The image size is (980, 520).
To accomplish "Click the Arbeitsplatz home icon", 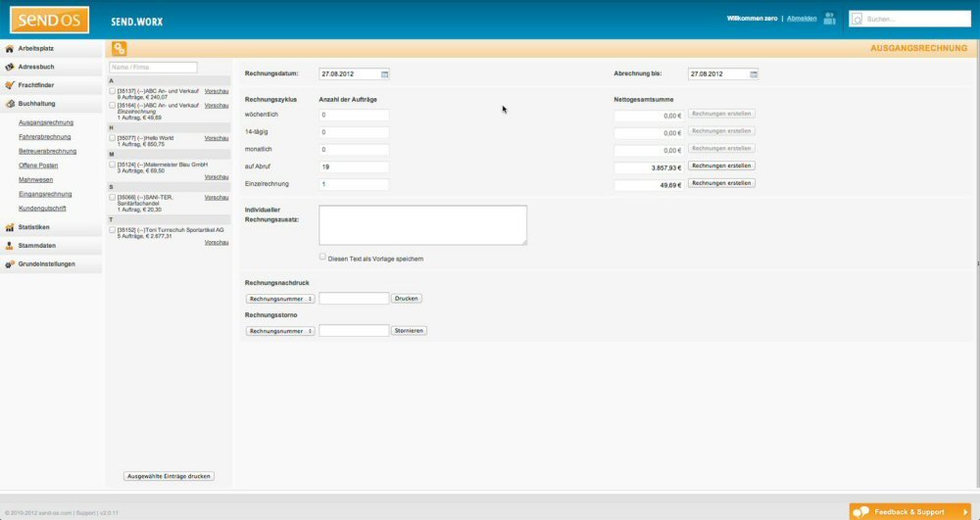I will coord(9,49).
